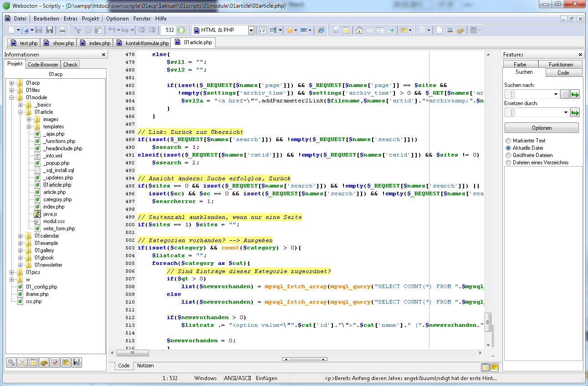Select 'Aktuelle Datei' radio button

pyautogui.click(x=508, y=148)
